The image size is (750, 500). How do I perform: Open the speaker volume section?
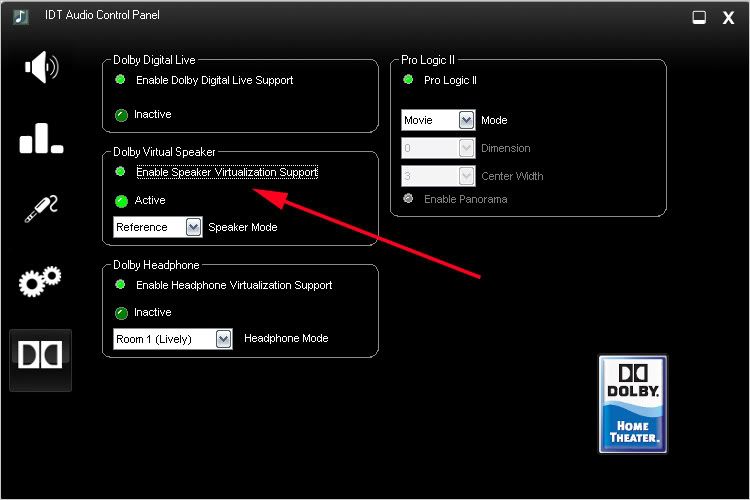click(42, 67)
